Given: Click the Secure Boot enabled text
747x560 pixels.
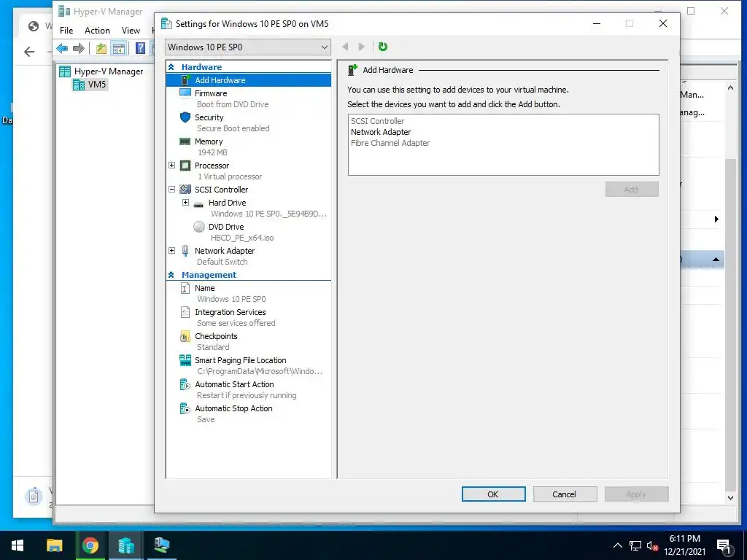Looking at the screenshot, I should [x=233, y=128].
